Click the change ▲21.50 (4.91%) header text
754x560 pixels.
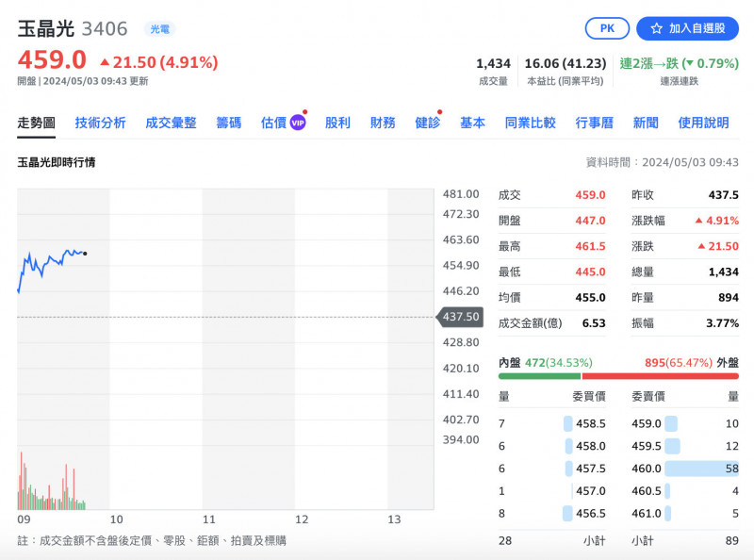(159, 62)
